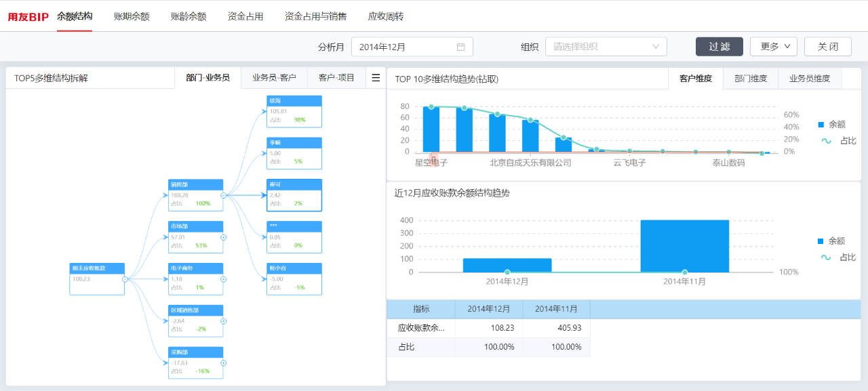Toggle the 余额 legend in the TOP 10 chart
The width and height of the screenshot is (868, 391).
tap(831, 125)
